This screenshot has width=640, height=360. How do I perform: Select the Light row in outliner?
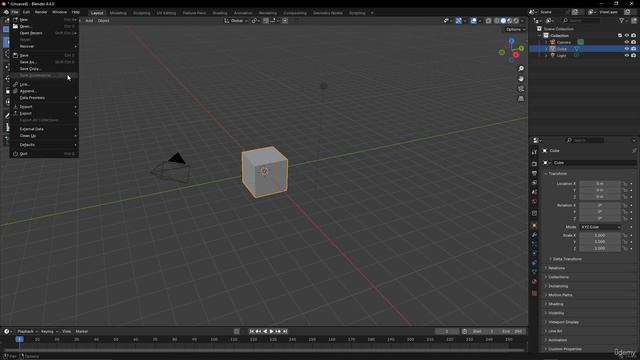tap(584, 56)
